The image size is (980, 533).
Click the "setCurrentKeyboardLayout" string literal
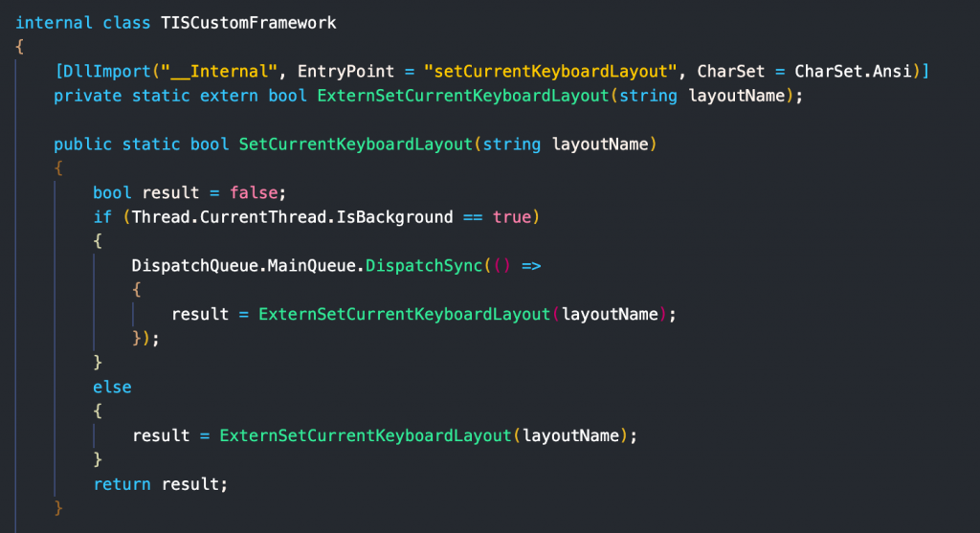550,71
